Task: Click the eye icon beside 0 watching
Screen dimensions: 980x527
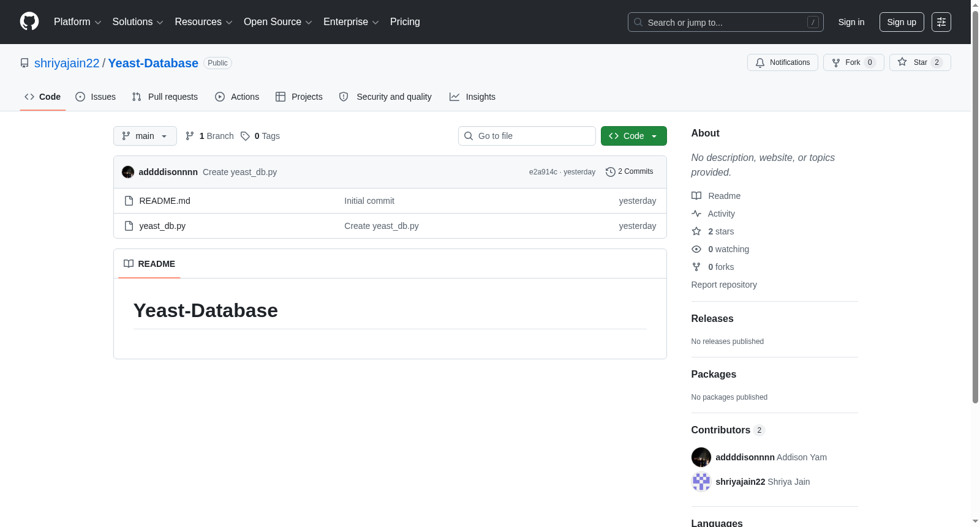Action: pyautogui.click(x=696, y=249)
